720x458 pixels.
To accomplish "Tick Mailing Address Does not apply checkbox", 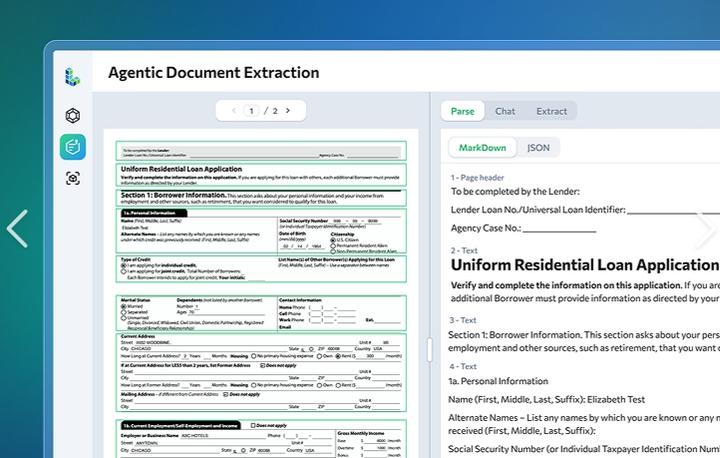I will pos(225,395).
